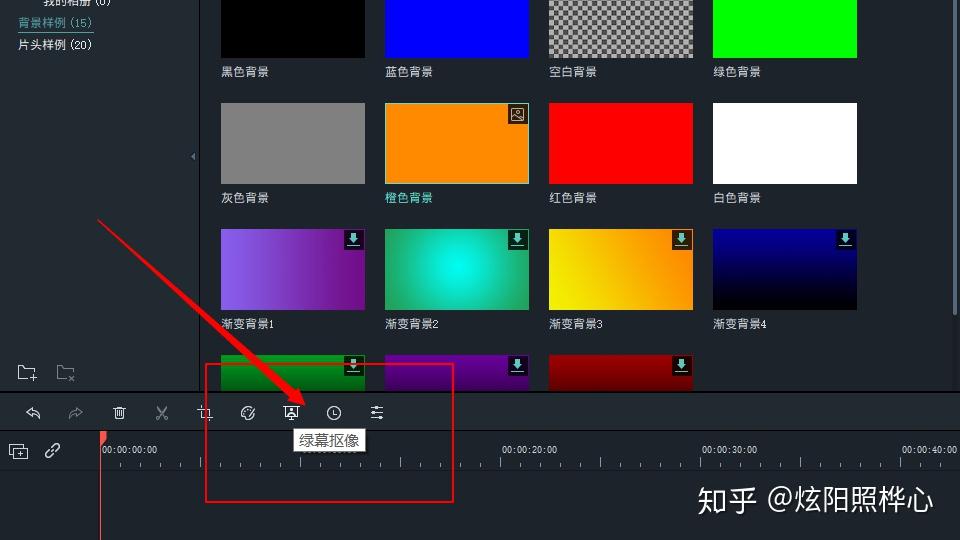
Task: Click image icon on orange background thumbnail
Action: [x=517, y=114]
